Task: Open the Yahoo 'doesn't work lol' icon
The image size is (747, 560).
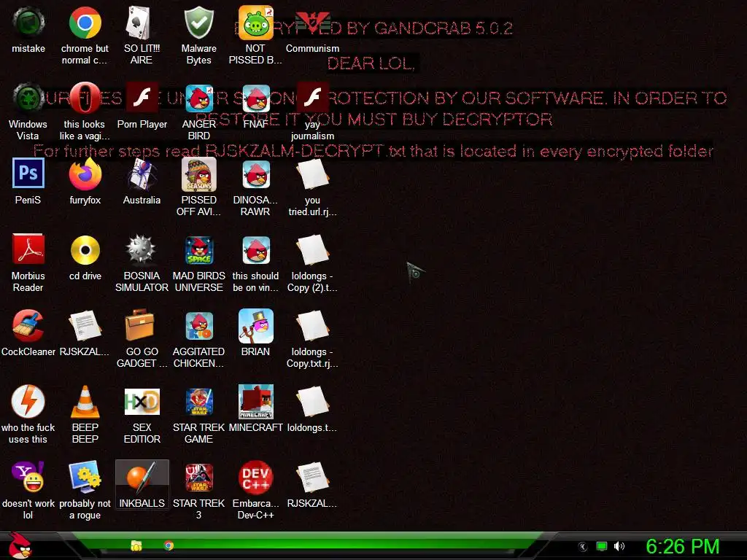Action: [28, 476]
